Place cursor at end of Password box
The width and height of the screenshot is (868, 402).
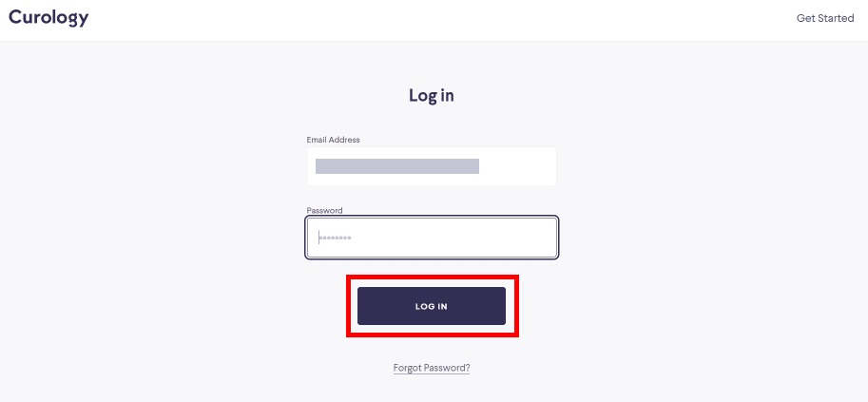pos(546,238)
